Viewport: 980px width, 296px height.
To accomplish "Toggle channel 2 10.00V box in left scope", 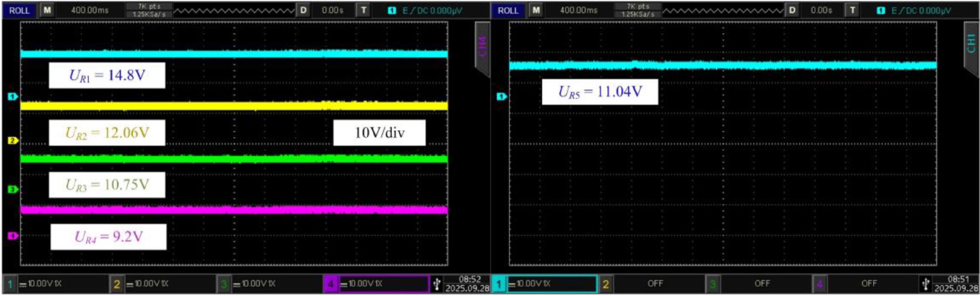I will click(162, 284).
